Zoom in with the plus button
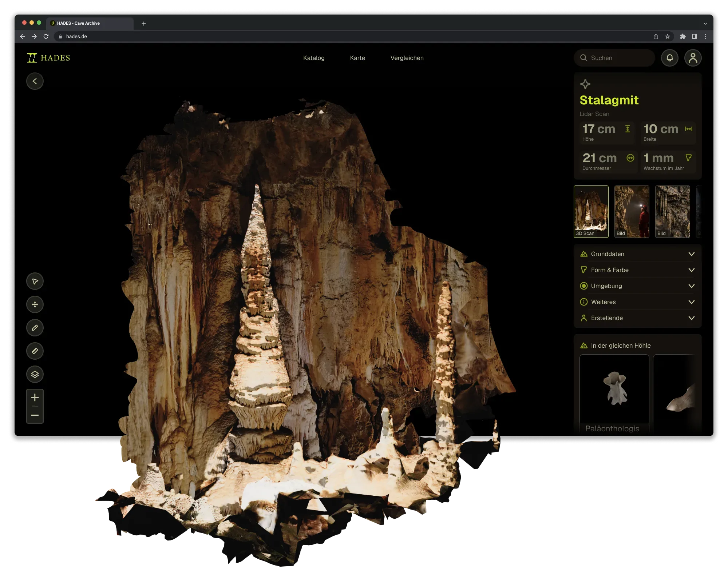The height and width of the screenshot is (583, 728). pyautogui.click(x=35, y=398)
